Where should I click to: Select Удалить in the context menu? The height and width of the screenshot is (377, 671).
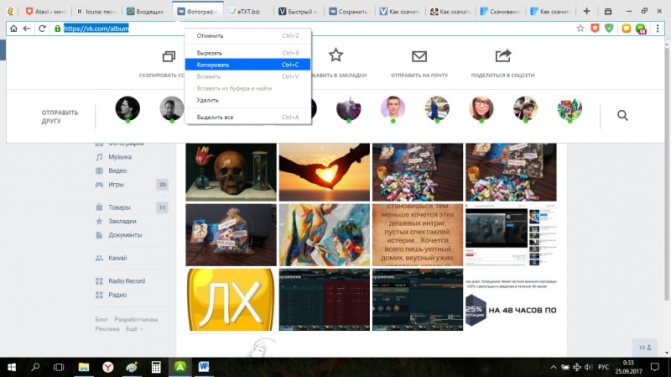(248, 100)
